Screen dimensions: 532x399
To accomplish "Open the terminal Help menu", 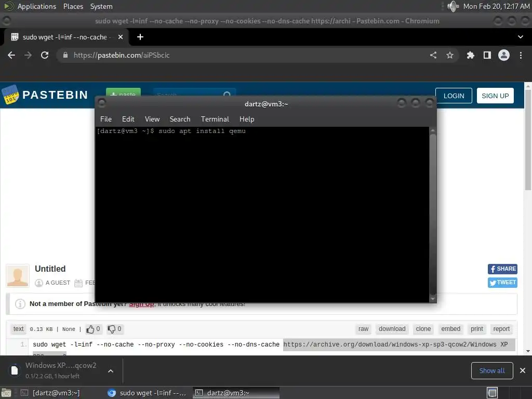I will click(247, 119).
